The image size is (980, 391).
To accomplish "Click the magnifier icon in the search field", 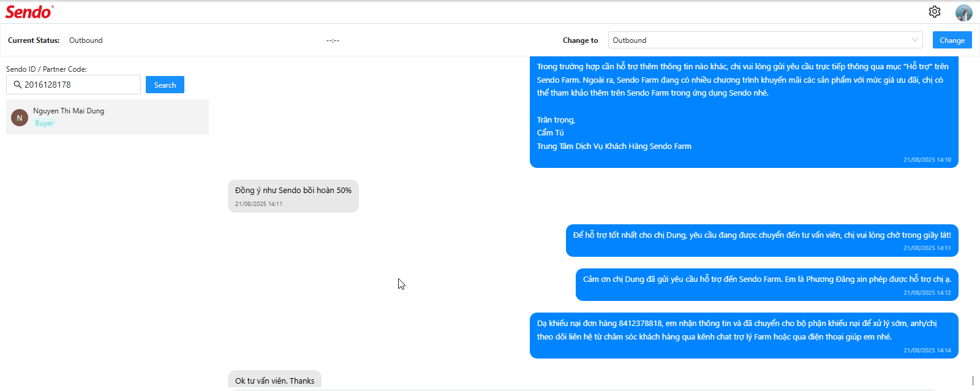I will [x=17, y=85].
